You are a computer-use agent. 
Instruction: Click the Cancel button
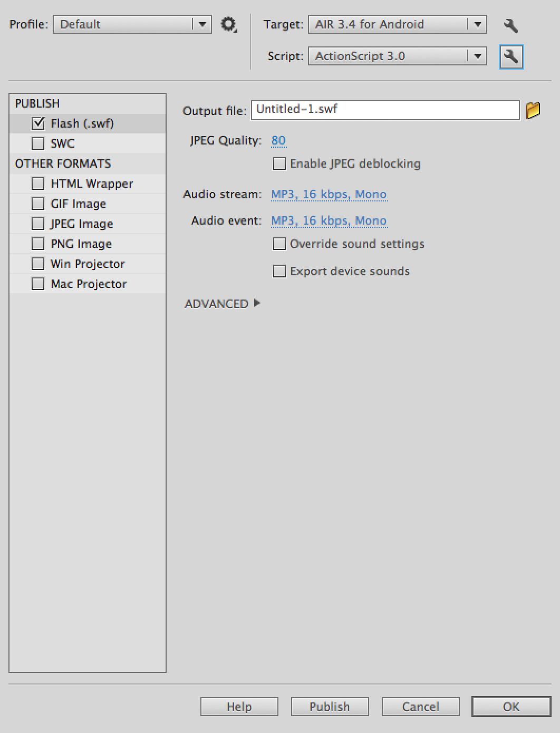pyautogui.click(x=421, y=707)
